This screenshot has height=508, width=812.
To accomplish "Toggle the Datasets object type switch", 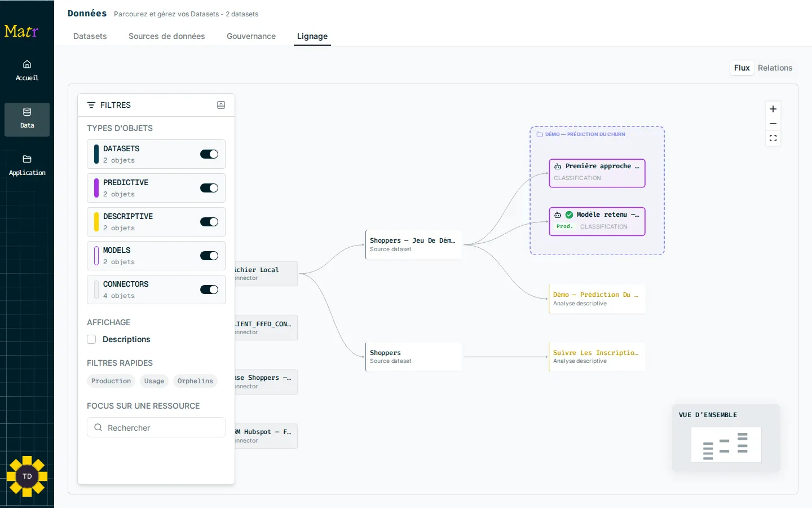I will pyautogui.click(x=209, y=154).
